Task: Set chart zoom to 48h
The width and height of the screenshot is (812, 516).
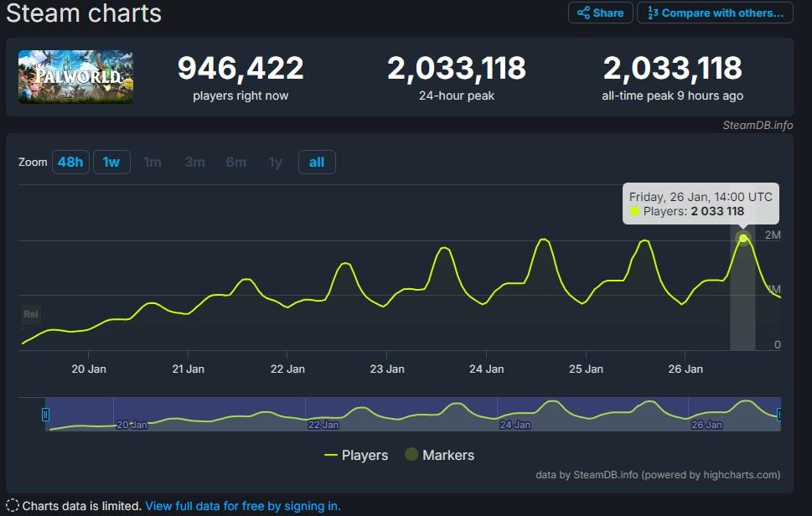Action: tap(70, 162)
